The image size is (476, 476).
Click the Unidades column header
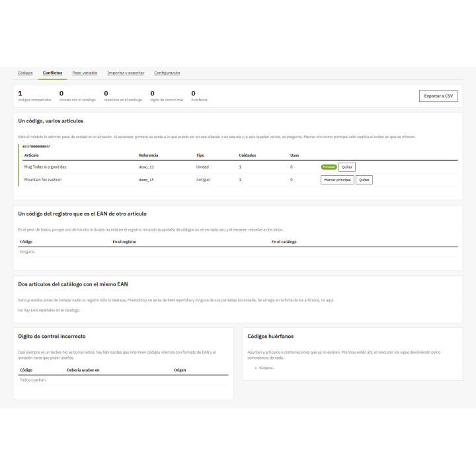(247, 155)
